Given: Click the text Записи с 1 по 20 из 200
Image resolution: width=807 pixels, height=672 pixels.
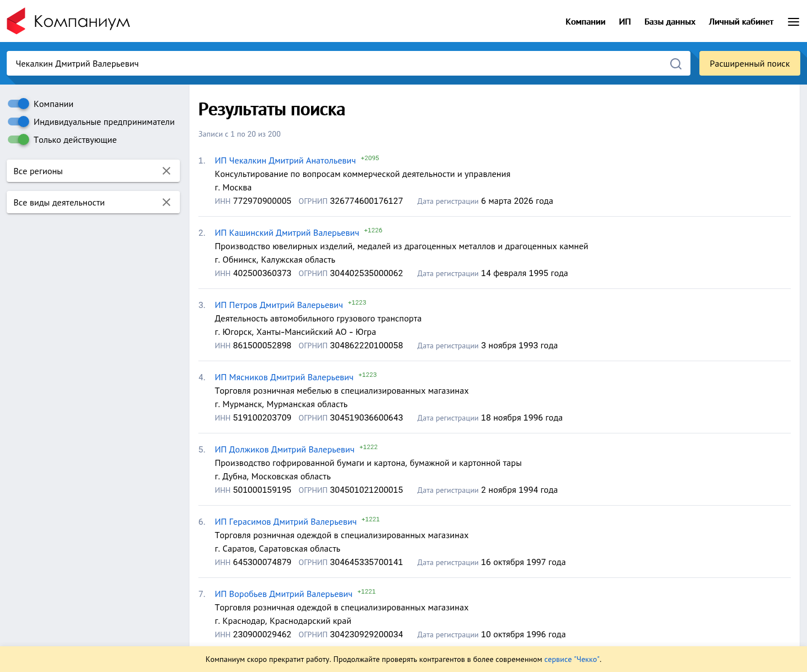Looking at the screenshot, I should point(239,134).
